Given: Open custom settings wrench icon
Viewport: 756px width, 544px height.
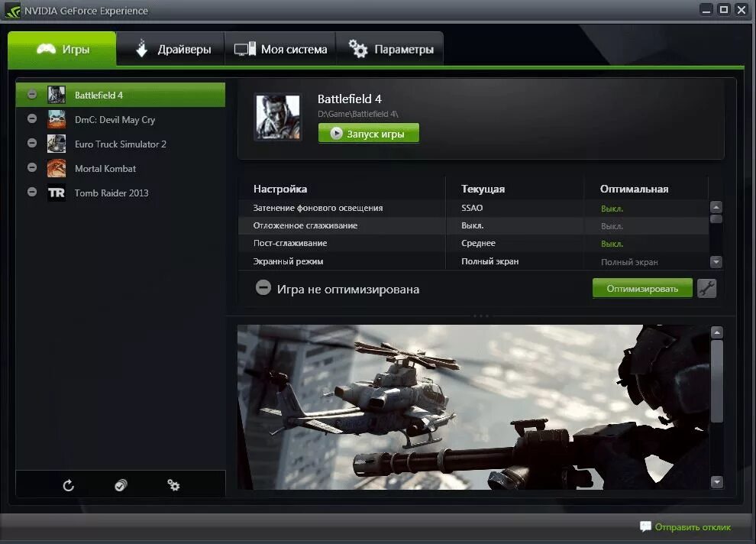Looking at the screenshot, I should (707, 288).
